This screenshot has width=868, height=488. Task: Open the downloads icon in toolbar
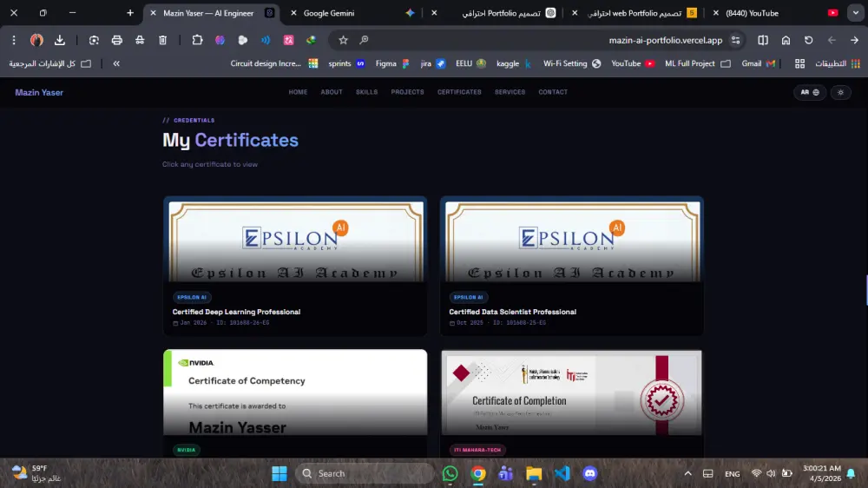[60, 40]
